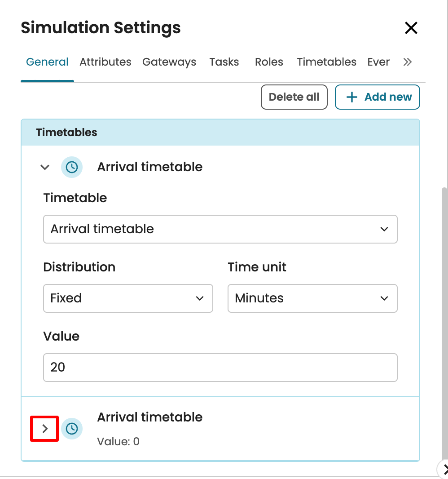This screenshot has width=448, height=479.
Task: Click the vertical scrollbar of the panel
Action: (x=444, y=315)
